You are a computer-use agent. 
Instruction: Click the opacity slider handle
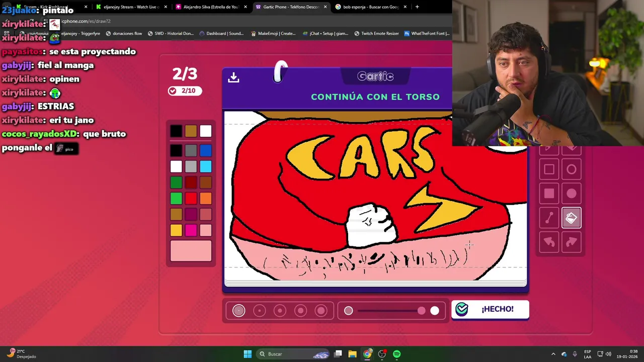tap(421, 311)
